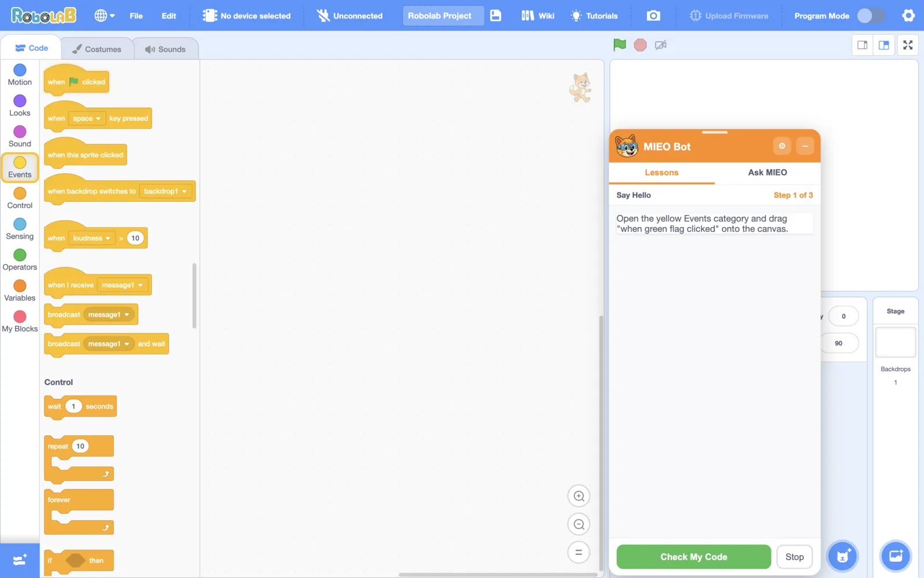Open message1 dropdown in broadcast and wait block
Screen dimensions: 924x578
(109, 344)
